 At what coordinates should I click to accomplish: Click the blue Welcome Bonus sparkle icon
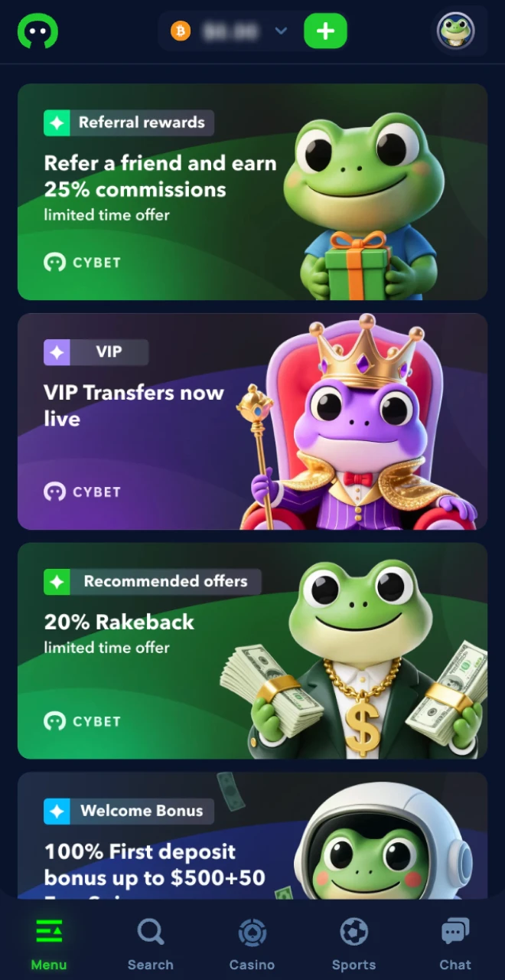coord(57,811)
